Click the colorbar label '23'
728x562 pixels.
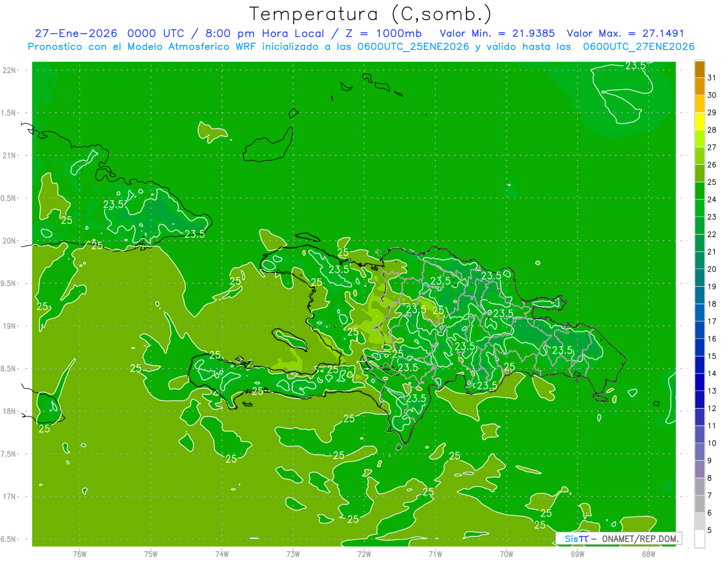[x=712, y=216]
